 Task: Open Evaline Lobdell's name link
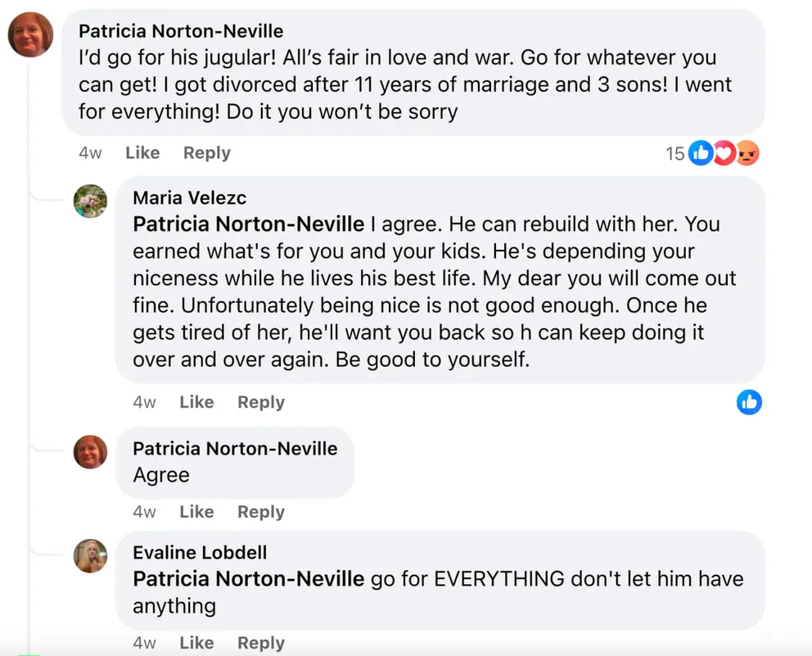[200, 553]
